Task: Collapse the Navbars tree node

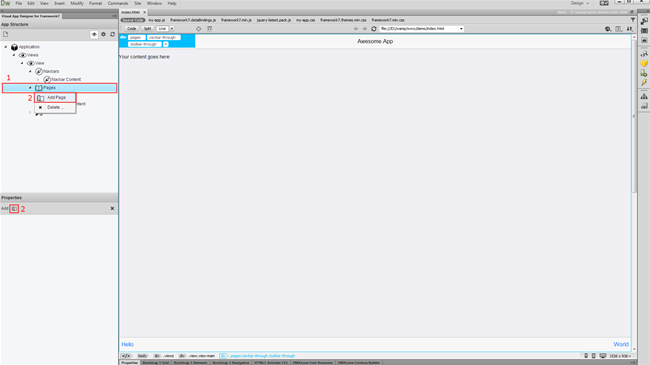Action: (x=30, y=71)
